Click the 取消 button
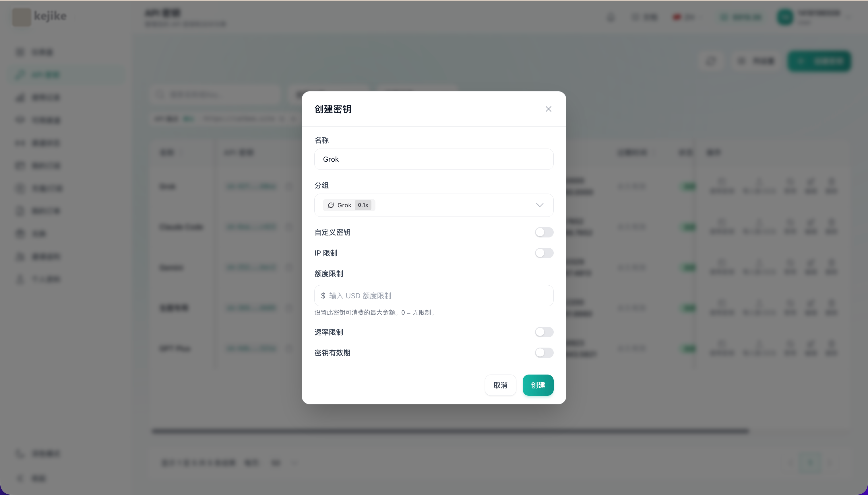868x495 pixels. [x=500, y=385]
